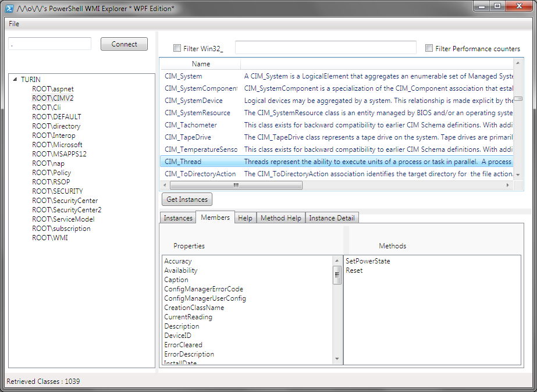Click Properties list scrollbar thumb
This screenshot has width=537, height=392.
337,275
